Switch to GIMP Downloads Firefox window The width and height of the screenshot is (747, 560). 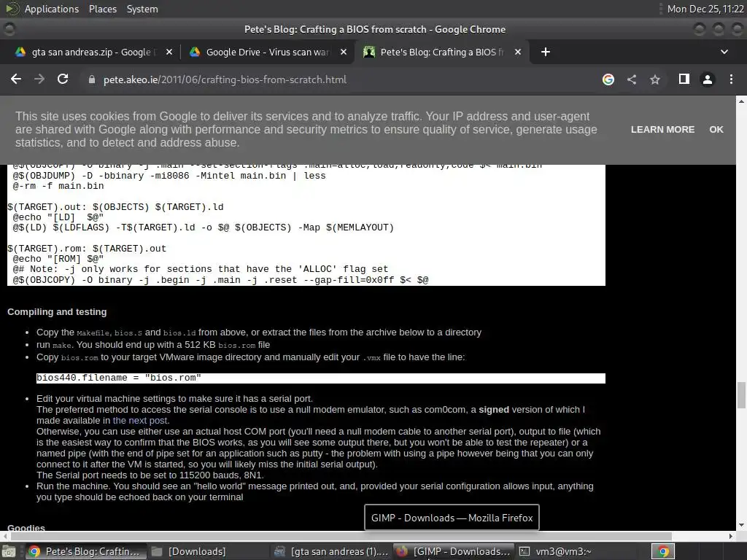454,551
